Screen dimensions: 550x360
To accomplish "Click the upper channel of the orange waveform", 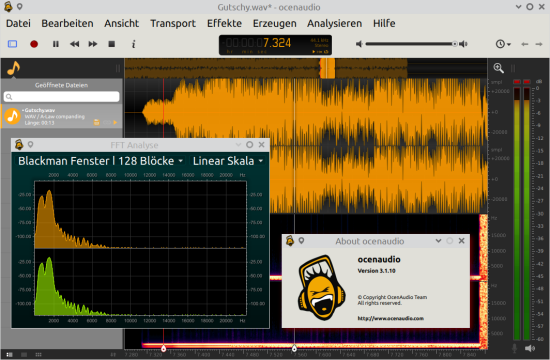I will [306, 112].
